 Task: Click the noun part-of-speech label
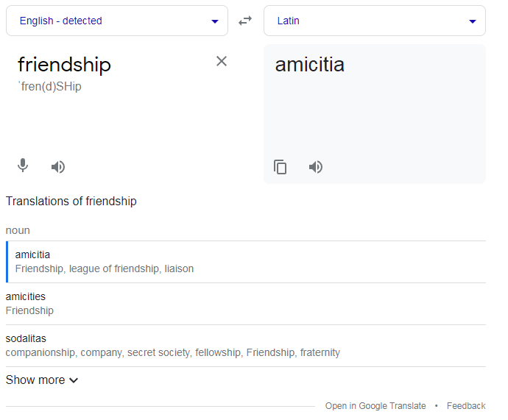tap(18, 230)
